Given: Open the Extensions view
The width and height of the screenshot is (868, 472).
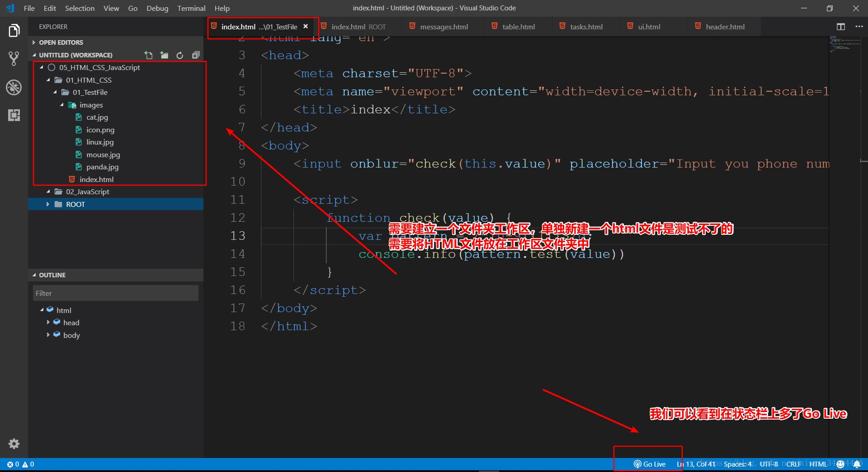Looking at the screenshot, I should coord(14,115).
